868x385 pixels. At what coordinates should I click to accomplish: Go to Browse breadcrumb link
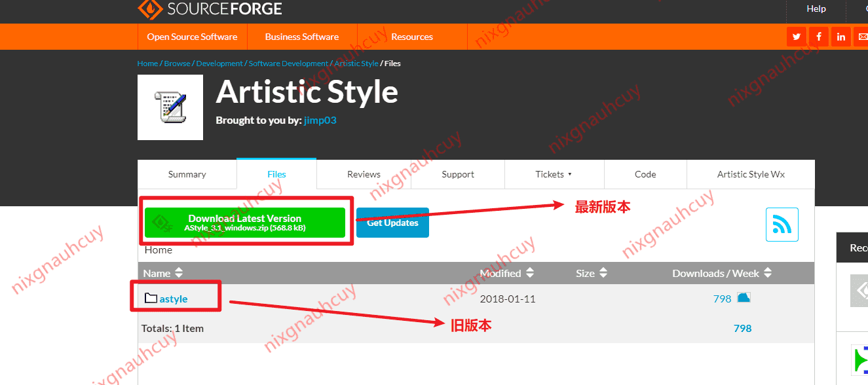177,64
